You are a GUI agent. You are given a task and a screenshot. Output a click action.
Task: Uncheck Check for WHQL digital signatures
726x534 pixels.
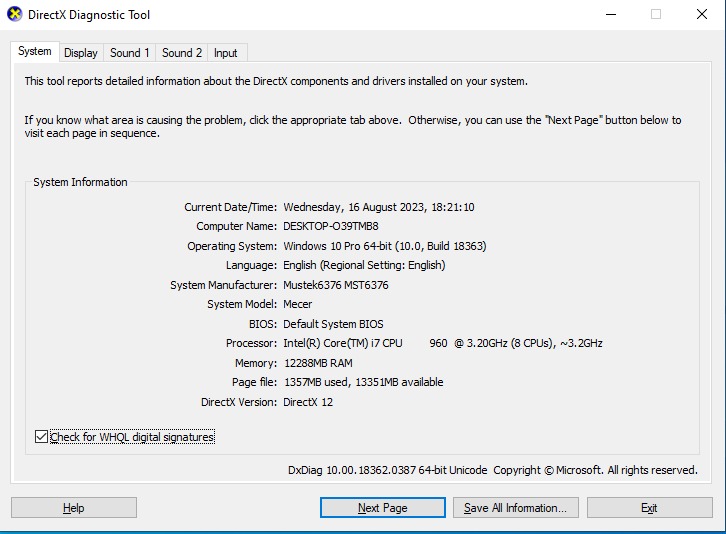[41, 437]
